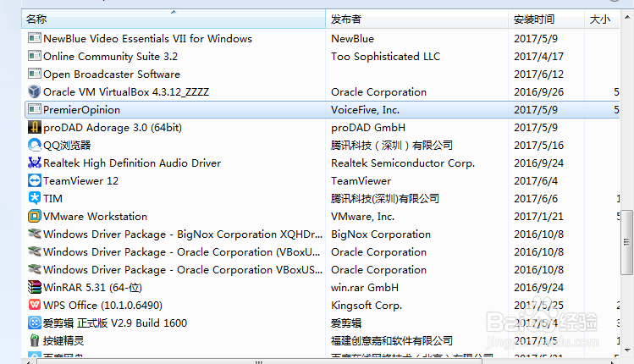Click the horizontal scrollbar at bottom
Screen dimensions: 634x364
coord(254,360)
